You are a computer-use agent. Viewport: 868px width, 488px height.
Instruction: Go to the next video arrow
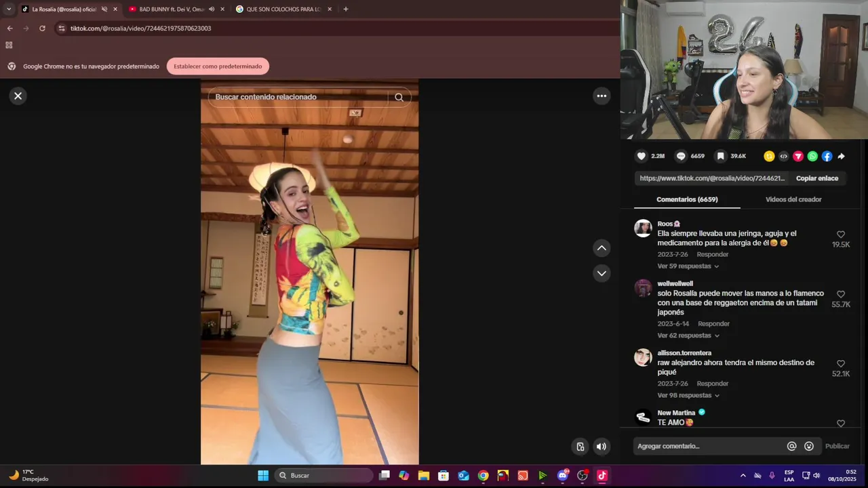(x=601, y=273)
